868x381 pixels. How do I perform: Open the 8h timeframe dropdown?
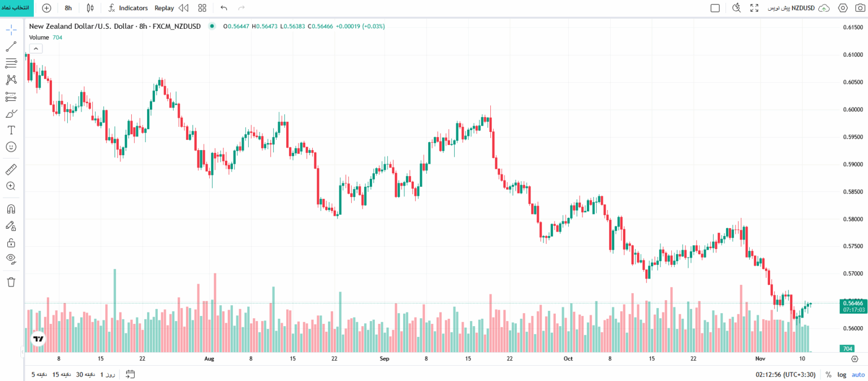tap(68, 8)
